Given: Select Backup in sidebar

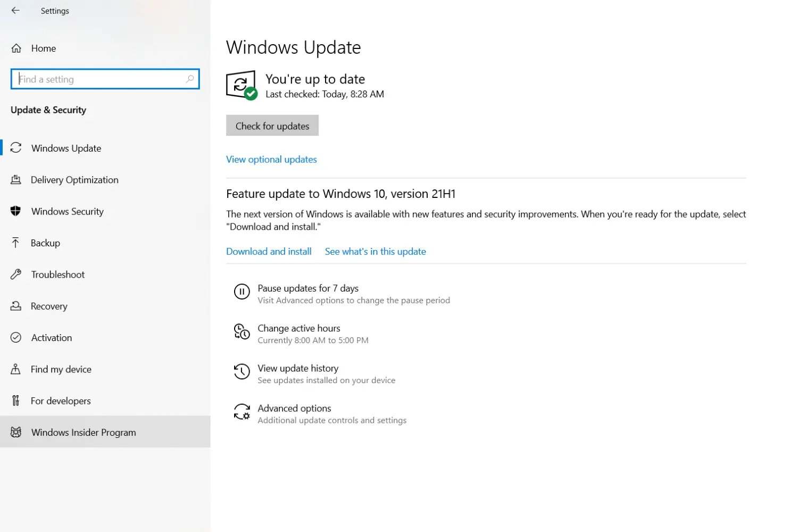Looking at the screenshot, I should (105, 243).
